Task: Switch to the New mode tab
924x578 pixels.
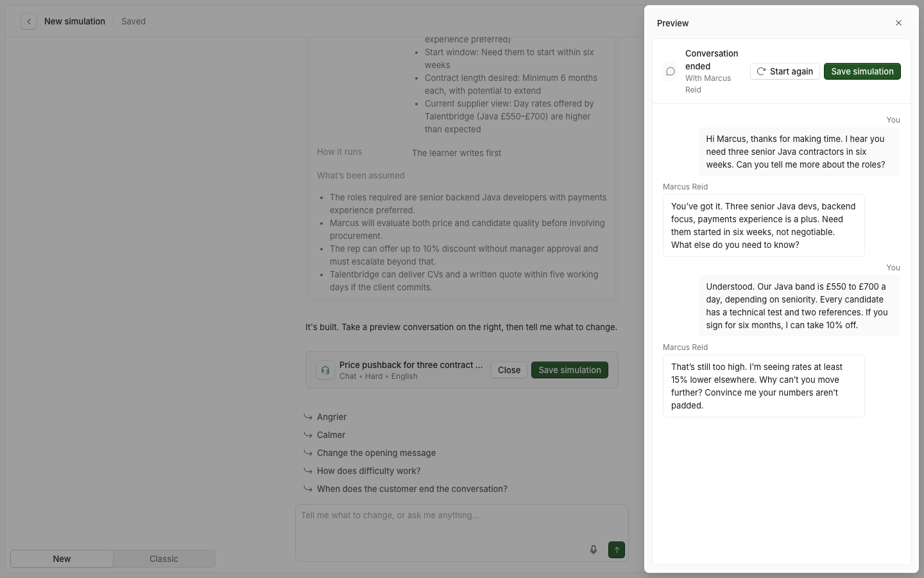Action: [x=62, y=559]
